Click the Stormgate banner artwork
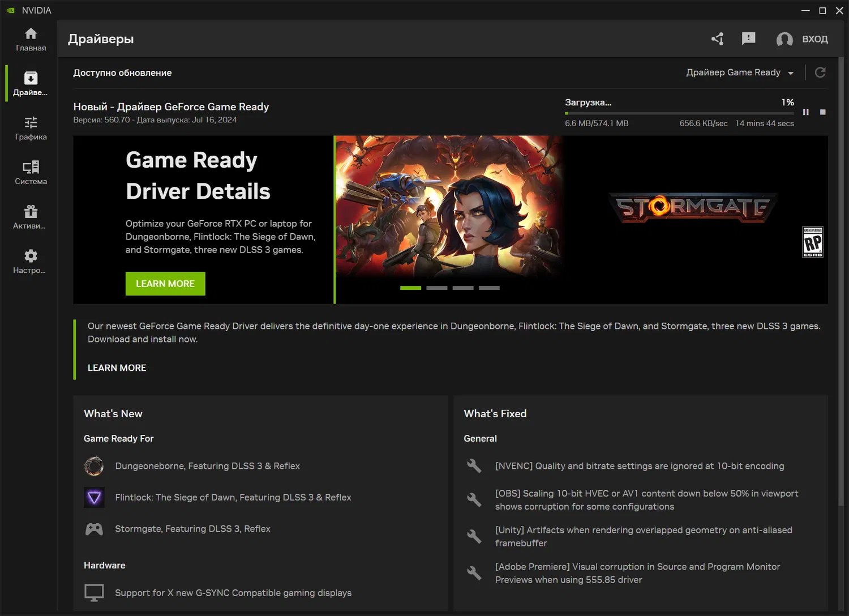 pos(450,207)
